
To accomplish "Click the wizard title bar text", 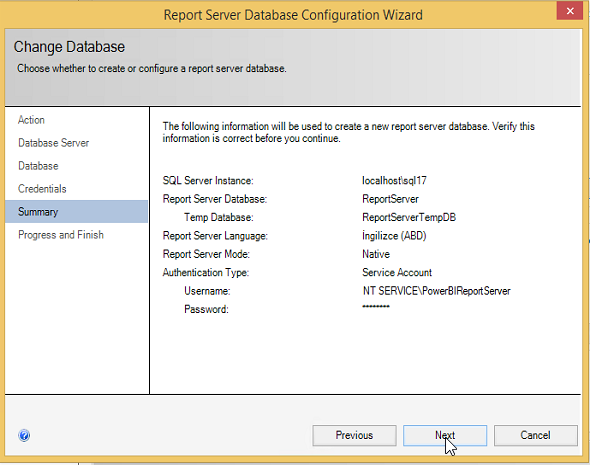I will pos(293,15).
